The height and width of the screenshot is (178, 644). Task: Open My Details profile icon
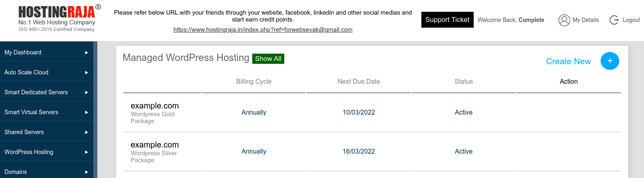pyautogui.click(x=564, y=20)
